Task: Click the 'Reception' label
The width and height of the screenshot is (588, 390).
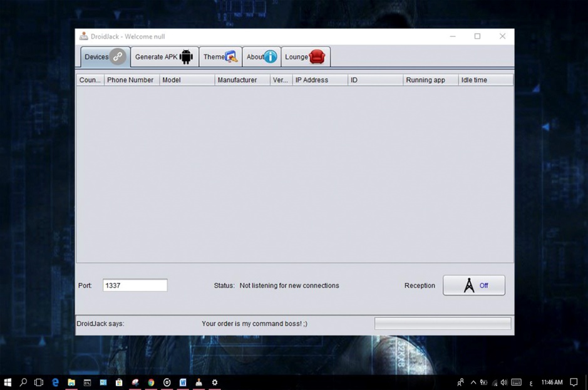Action: click(420, 285)
